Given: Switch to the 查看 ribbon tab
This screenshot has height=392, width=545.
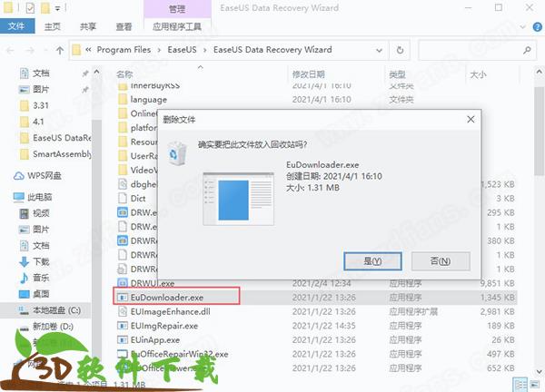Looking at the screenshot, I should (x=124, y=26).
